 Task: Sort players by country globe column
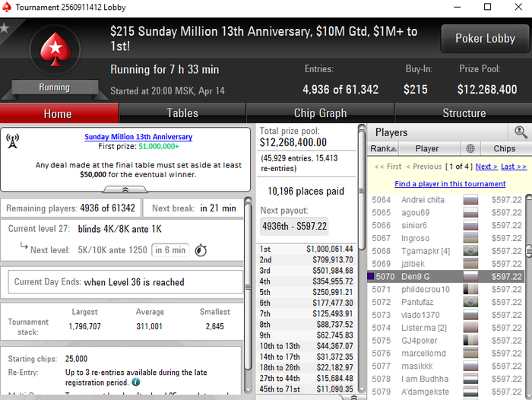click(x=470, y=148)
